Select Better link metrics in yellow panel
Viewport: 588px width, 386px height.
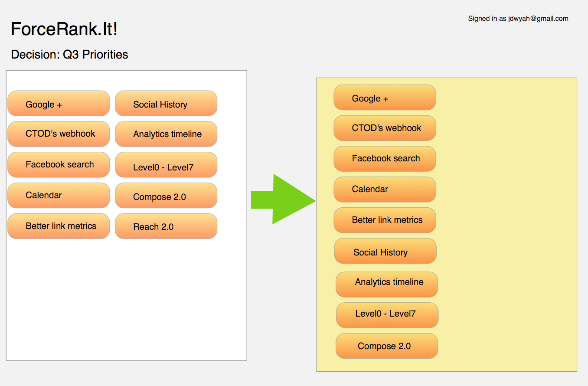pyautogui.click(x=384, y=220)
